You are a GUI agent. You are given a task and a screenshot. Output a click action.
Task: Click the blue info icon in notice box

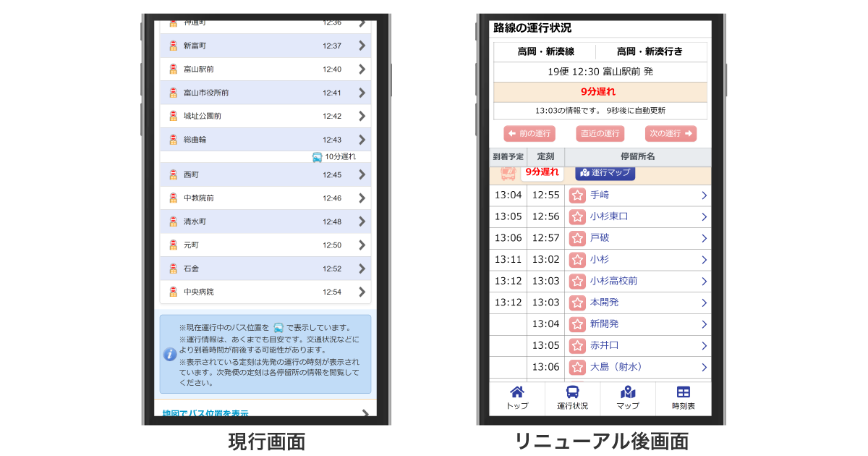coord(170,355)
